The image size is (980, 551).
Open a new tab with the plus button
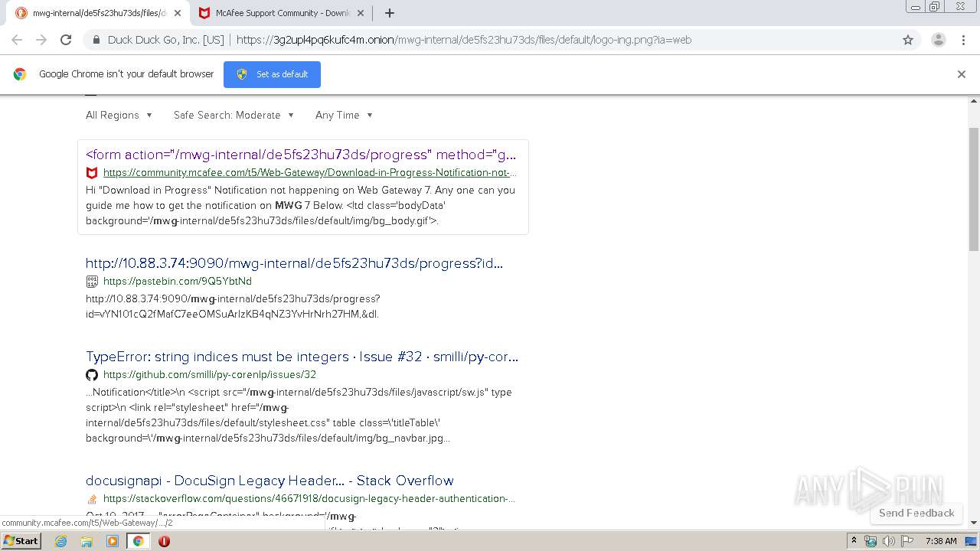pyautogui.click(x=389, y=13)
